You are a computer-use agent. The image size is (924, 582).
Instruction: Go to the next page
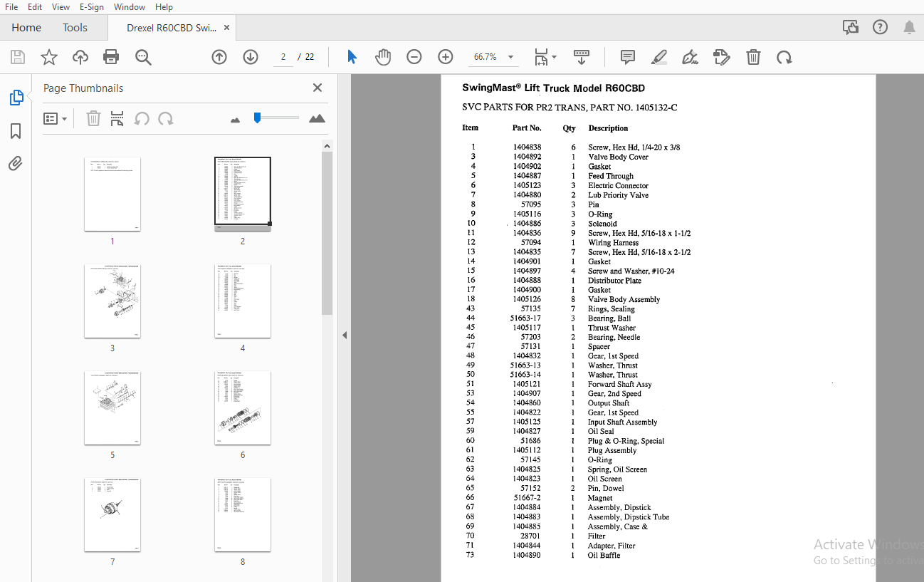(x=251, y=57)
